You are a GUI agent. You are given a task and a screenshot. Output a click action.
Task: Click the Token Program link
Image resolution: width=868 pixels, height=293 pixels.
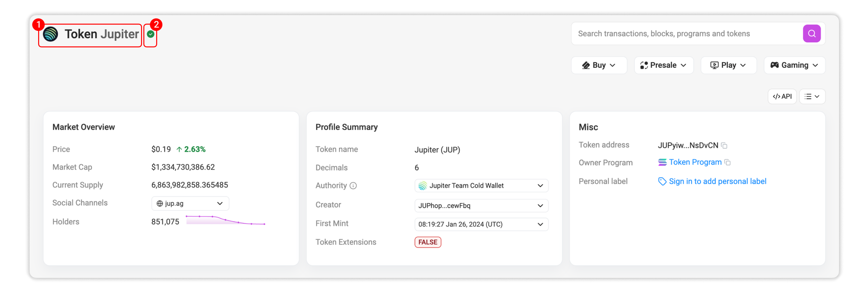[x=695, y=162]
